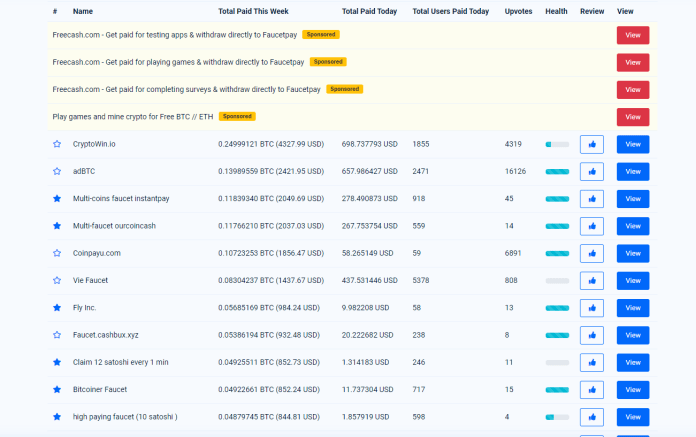Open Freecash playing games sponsored link
The width and height of the screenshot is (696, 437).
[180, 62]
